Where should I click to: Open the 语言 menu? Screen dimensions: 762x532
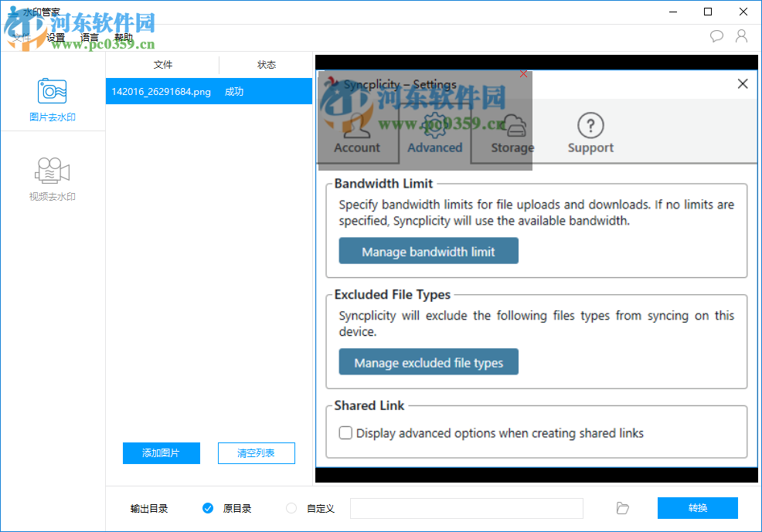tap(90, 37)
